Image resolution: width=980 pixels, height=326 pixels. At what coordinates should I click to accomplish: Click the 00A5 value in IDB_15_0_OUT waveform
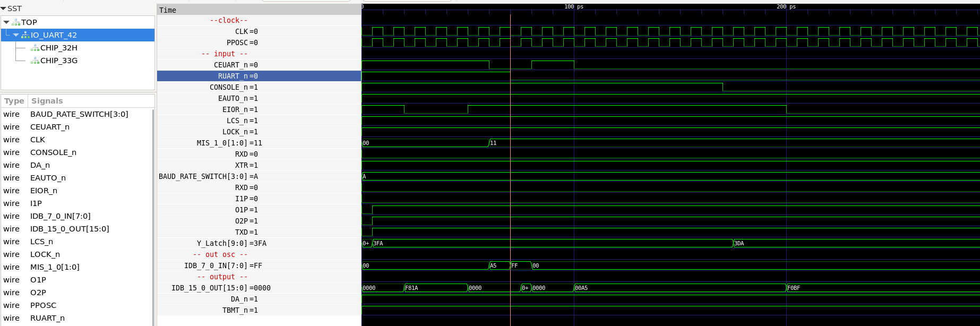pyautogui.click(x=581, y=288)
